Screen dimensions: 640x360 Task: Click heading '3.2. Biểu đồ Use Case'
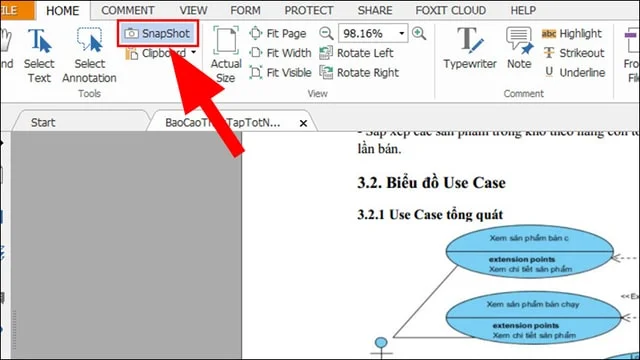coord(431,183)
